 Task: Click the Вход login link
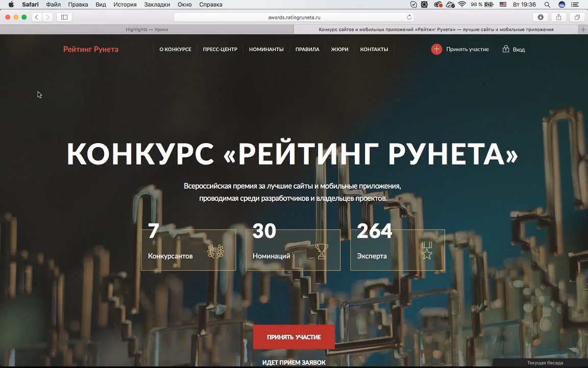coord(519,50)
